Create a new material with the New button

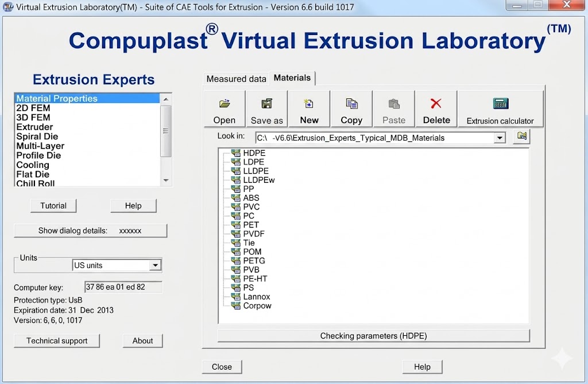click(x=309, y=109)
